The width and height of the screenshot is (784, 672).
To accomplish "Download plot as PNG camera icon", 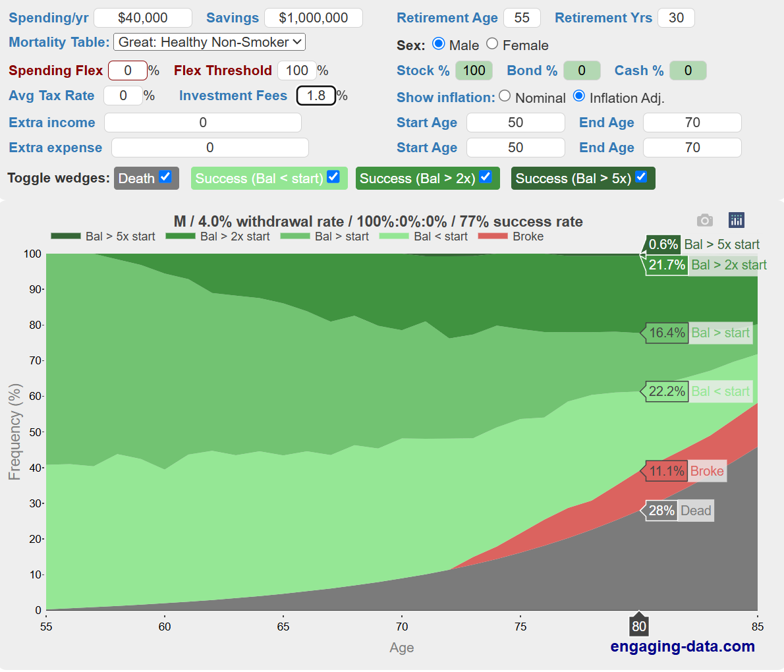I will pyautogui.click(x=704, y=220).
